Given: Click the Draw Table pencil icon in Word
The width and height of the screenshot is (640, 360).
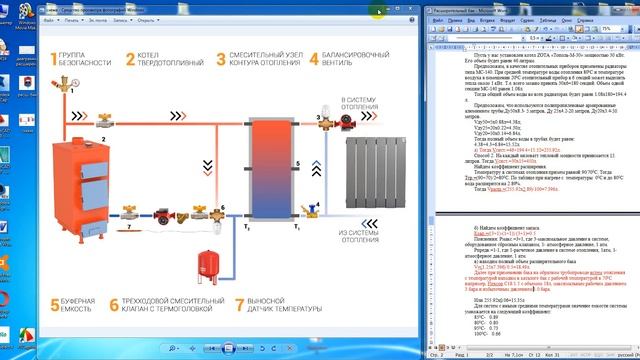Looking at the screenshot, I should pos(433,38).
